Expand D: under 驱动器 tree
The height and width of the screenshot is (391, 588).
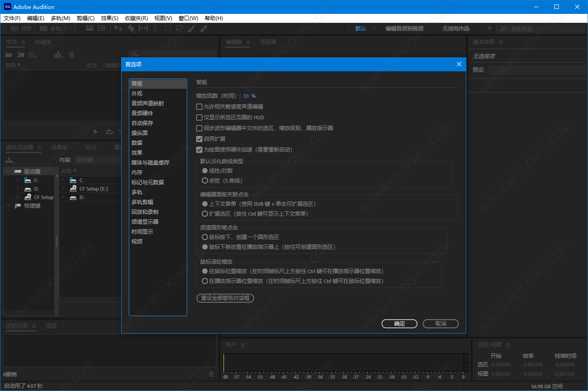(18, 188)
